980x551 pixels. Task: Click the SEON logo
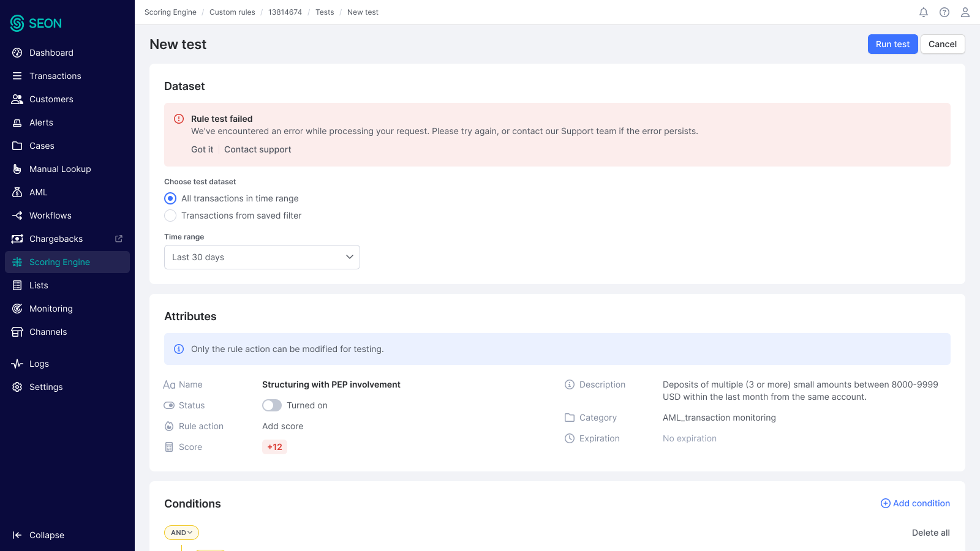tap(36, 23)
